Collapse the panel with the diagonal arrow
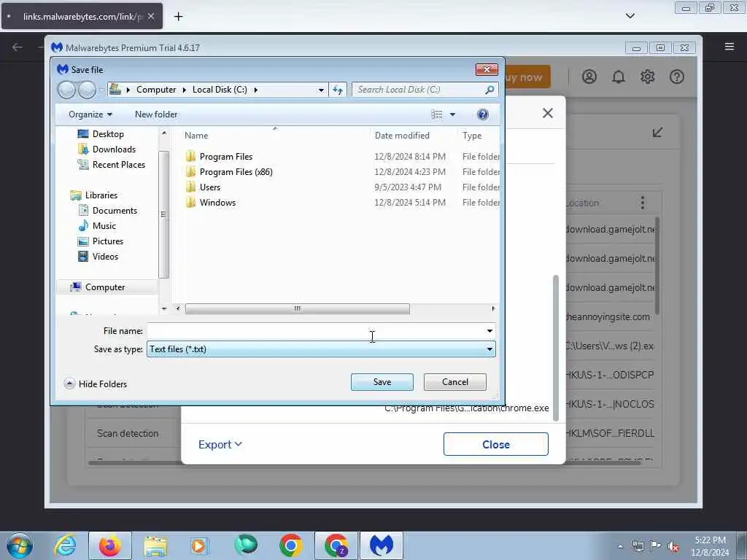This screenshot has height=560, width=747. pos(657,133)
